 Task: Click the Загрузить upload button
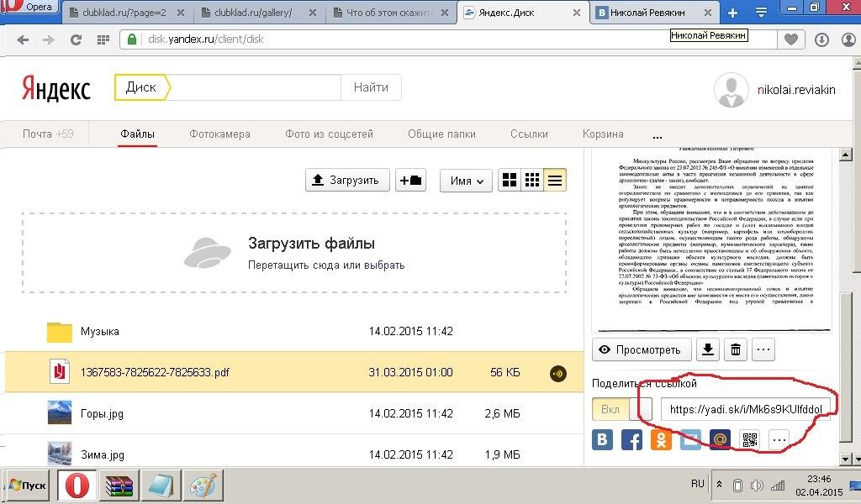(x=347, y=180)
